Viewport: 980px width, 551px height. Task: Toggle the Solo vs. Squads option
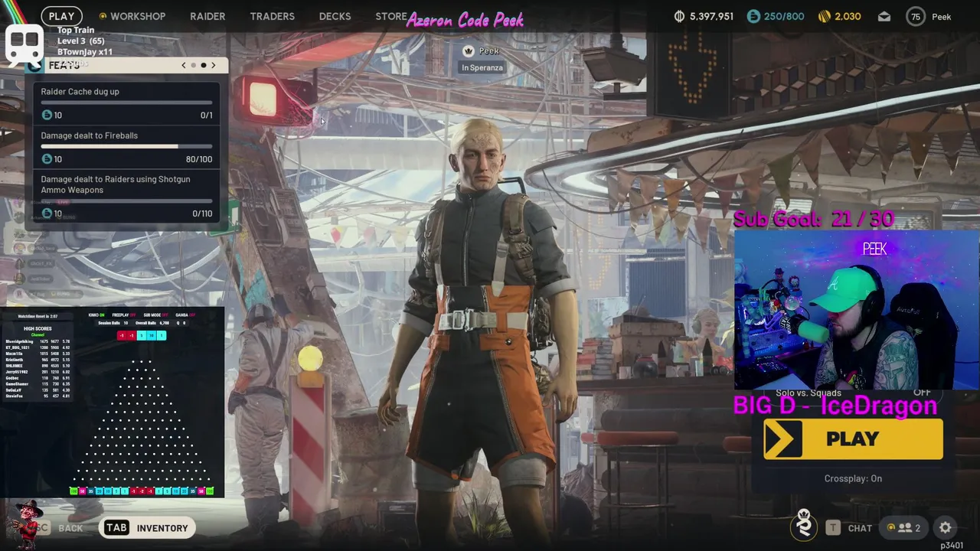tap(853, 393)
